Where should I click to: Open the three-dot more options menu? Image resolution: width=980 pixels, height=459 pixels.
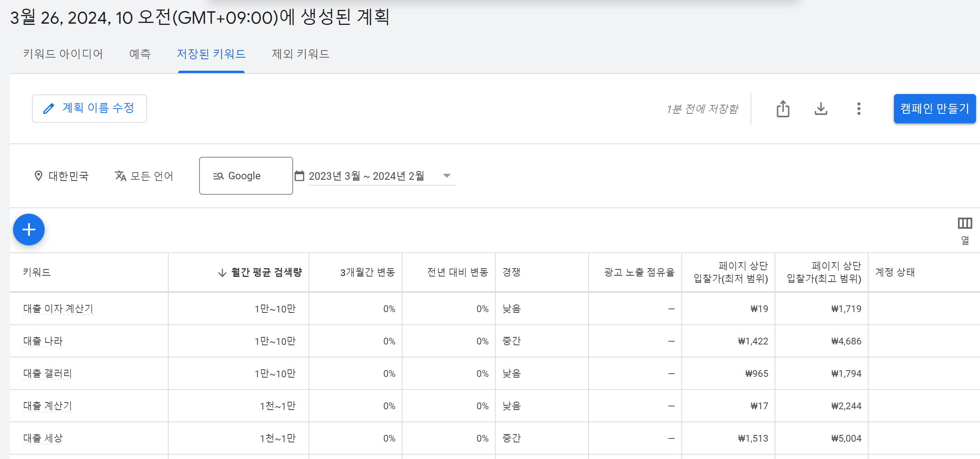click(858, 109)
